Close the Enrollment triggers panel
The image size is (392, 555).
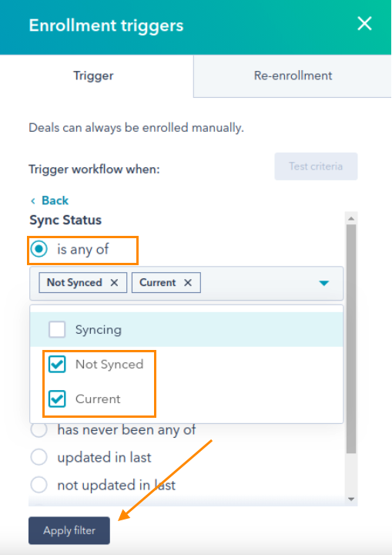364,24
